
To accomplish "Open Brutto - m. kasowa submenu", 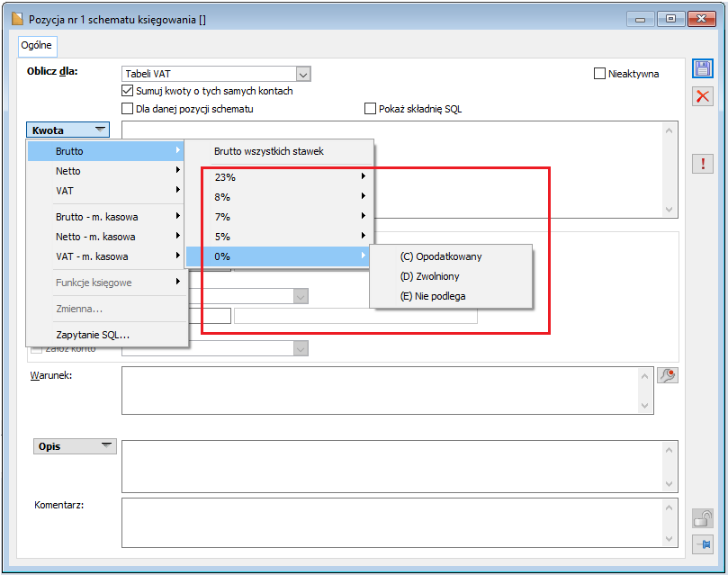I will click(106, 217).
